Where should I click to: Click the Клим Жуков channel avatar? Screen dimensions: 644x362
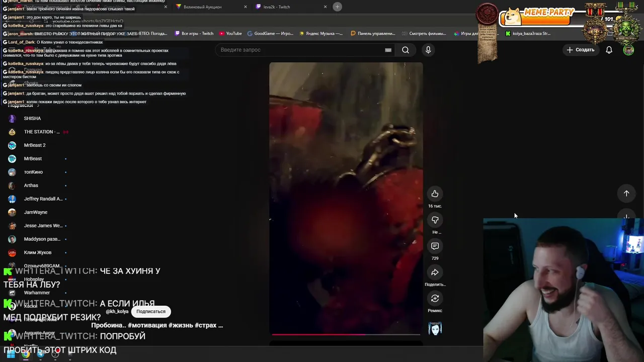pos(12,252)
